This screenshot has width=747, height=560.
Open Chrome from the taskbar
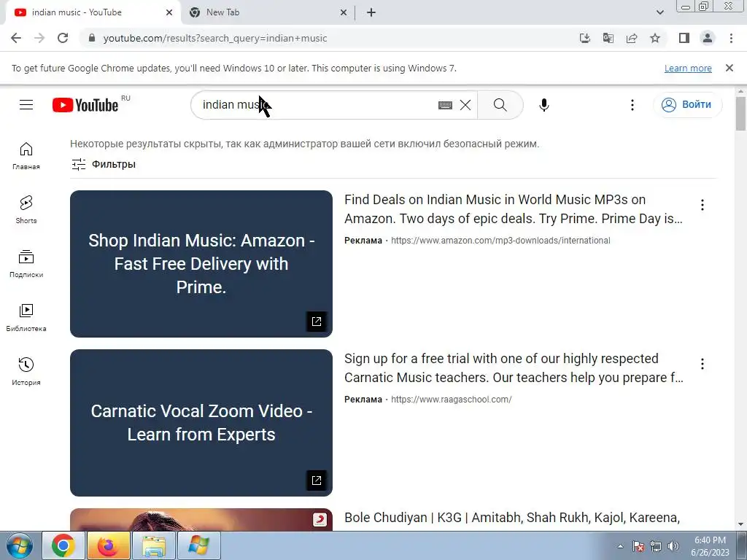click(63, 545)
